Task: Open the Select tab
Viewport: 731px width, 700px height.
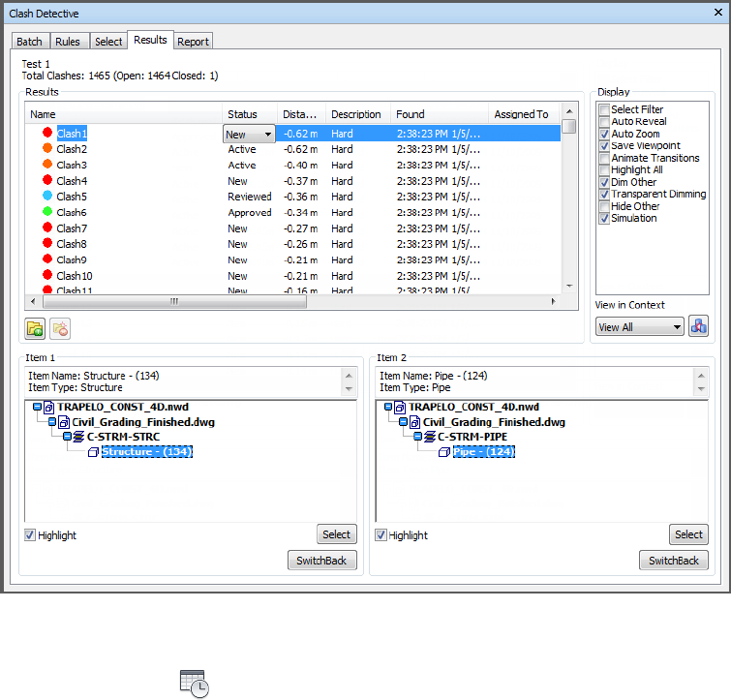Action: tap(108, 42)
